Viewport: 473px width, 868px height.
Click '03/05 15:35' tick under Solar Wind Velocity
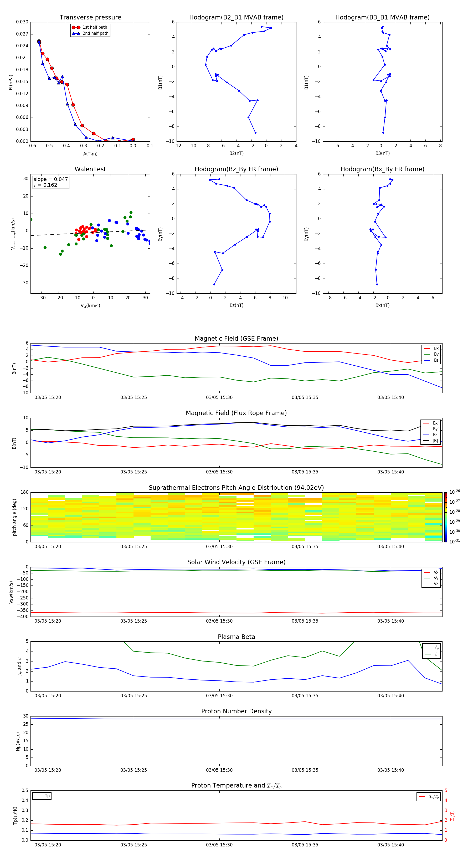[305, 621]
